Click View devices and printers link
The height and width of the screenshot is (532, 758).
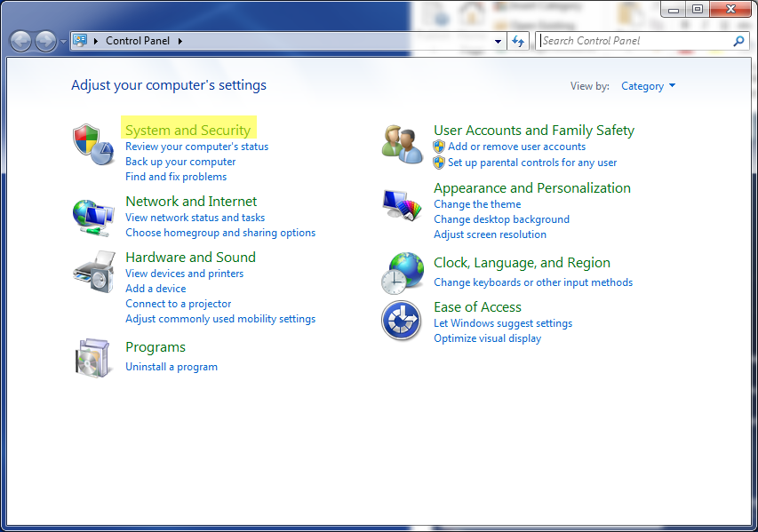(x=185, y=274)
